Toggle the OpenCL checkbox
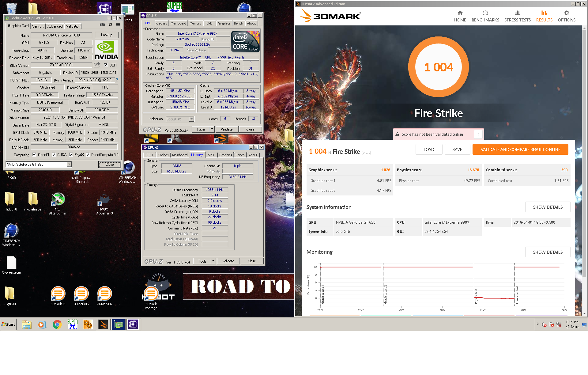 point(34,154)
